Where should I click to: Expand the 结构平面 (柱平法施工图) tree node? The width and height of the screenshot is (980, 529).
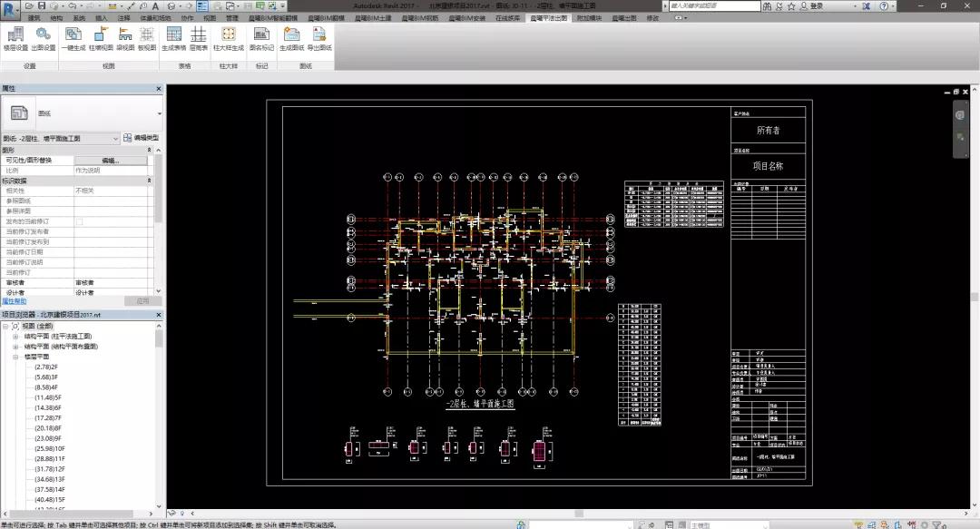[x=15, y=337]
